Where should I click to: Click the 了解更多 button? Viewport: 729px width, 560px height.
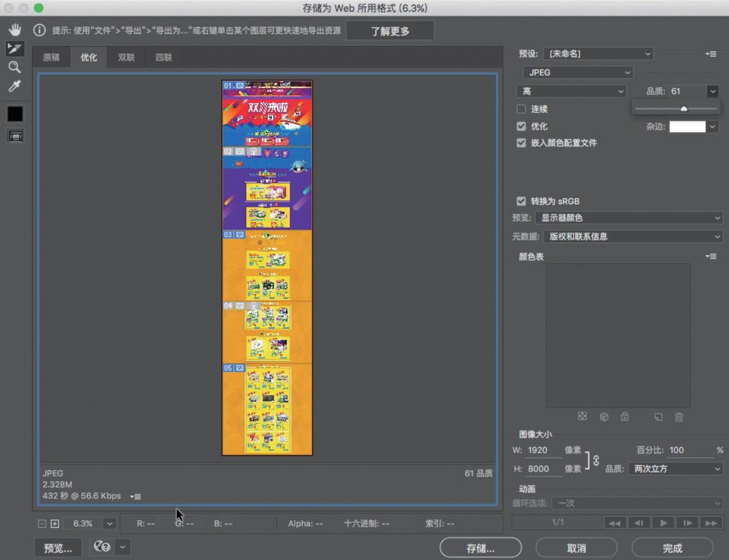390,31
